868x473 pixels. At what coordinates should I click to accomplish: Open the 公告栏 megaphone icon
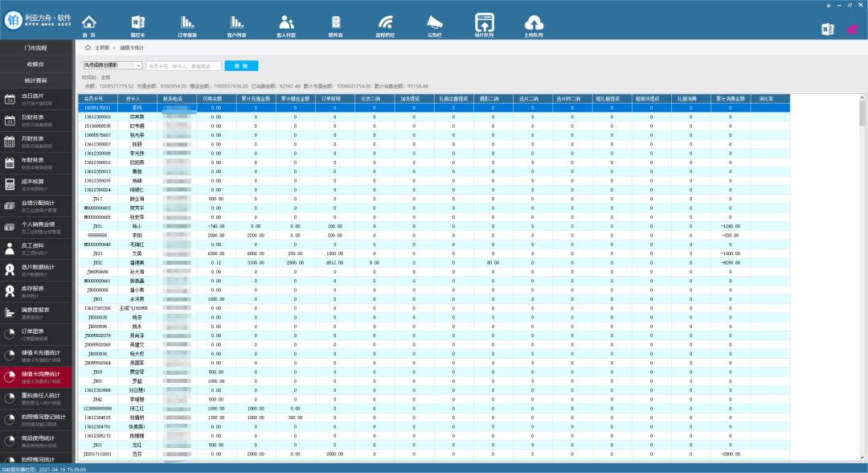point(435,26)
